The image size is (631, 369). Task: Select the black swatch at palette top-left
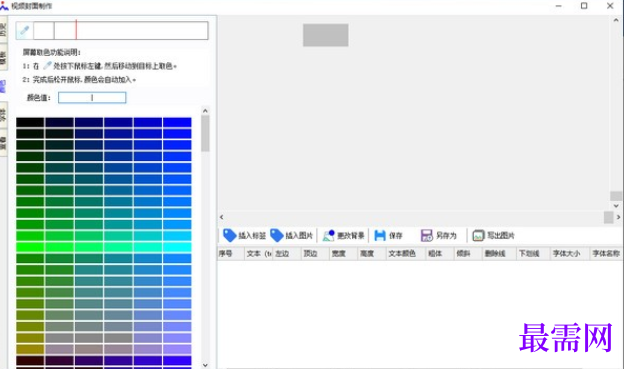[x=30, y=122]
